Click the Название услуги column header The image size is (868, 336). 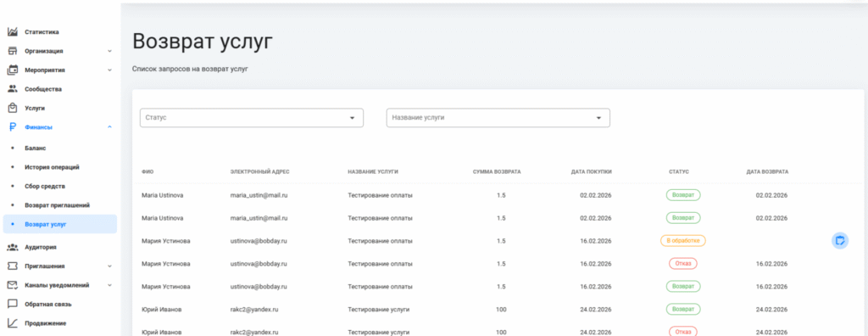click(x=373, y=172)
